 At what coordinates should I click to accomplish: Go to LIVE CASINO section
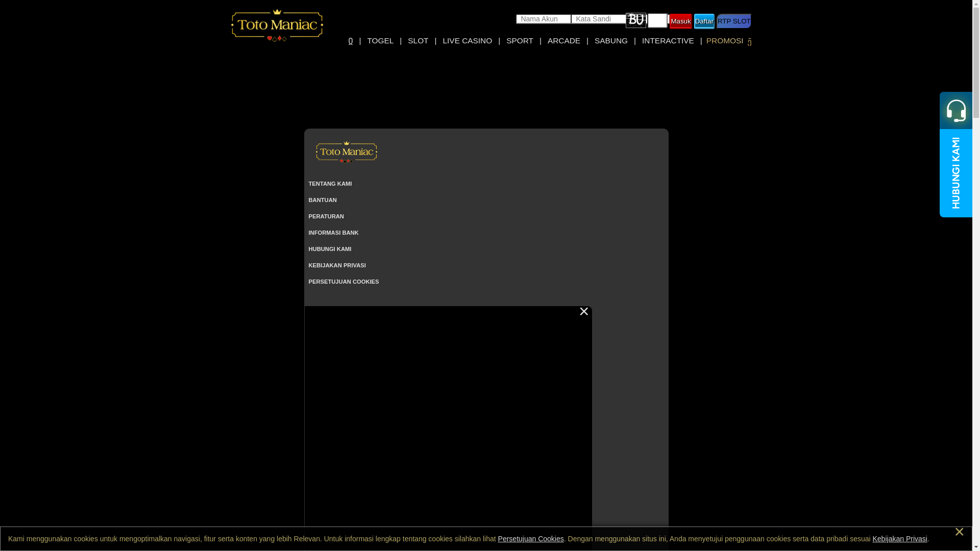(x=467, y=41)
